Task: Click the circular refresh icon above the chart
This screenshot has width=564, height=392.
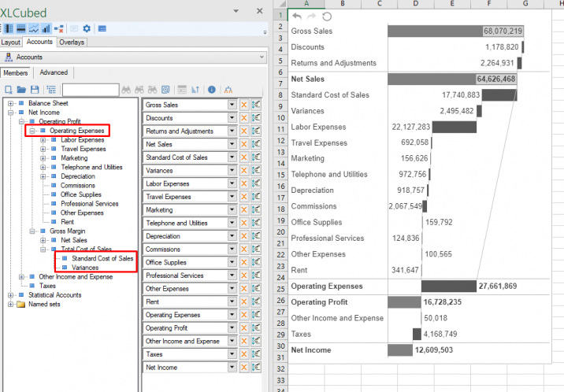Action: (x=327, y=17)
